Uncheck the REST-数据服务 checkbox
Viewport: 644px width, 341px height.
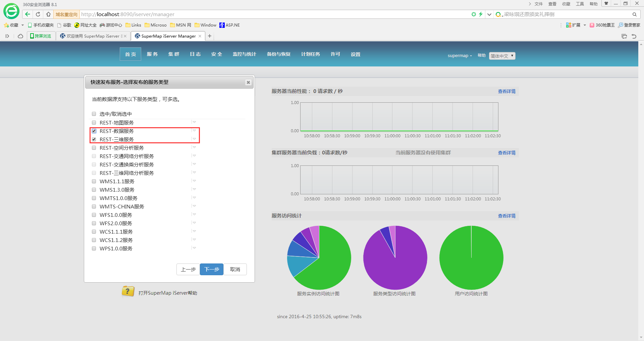click(x=94, y=131)
